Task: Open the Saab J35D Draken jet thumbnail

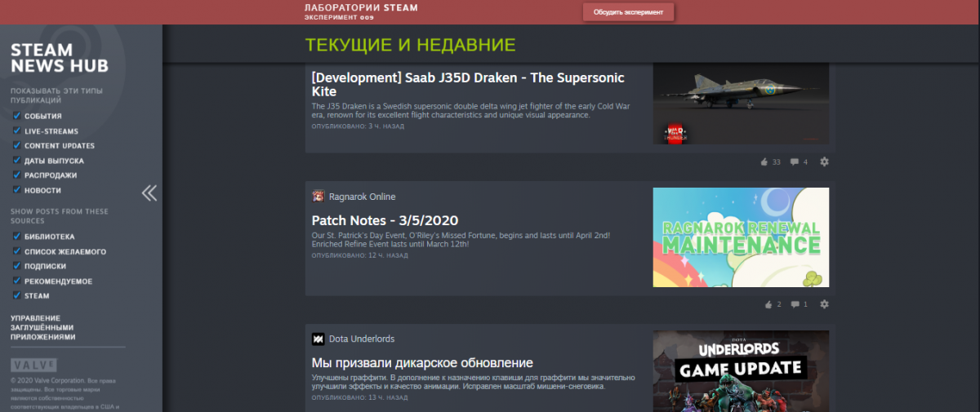Action: pyautogui.click(x=741, y=104)
